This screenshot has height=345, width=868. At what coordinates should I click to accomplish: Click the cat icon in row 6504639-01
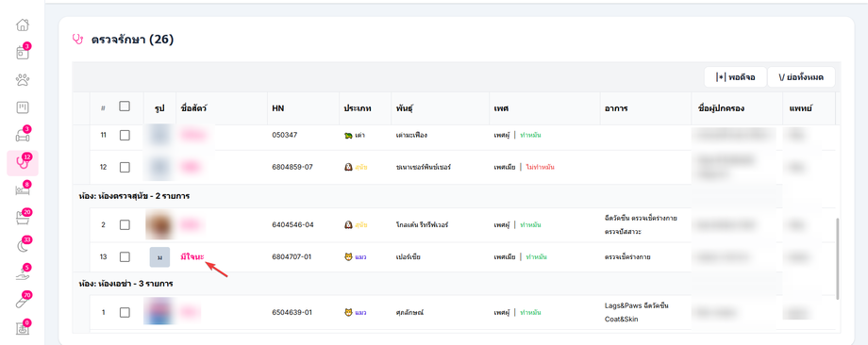[x=347, y=312]
